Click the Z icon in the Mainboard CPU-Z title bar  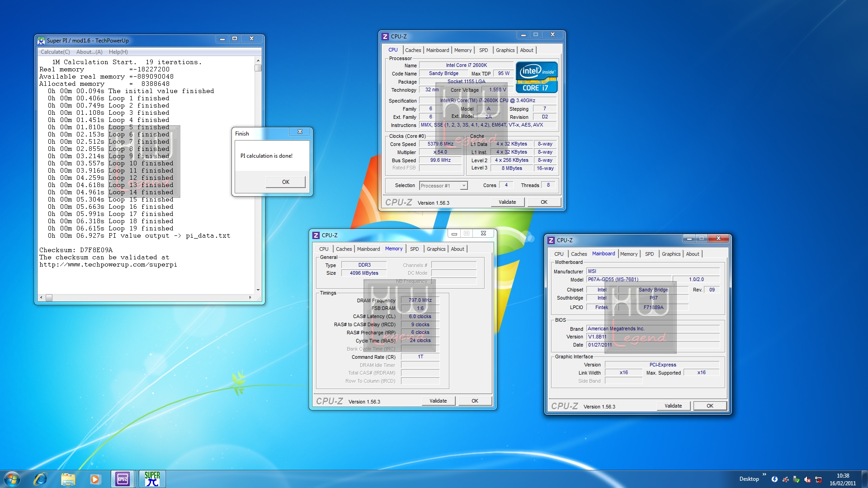pyautogui.click(x=551, y=240)
